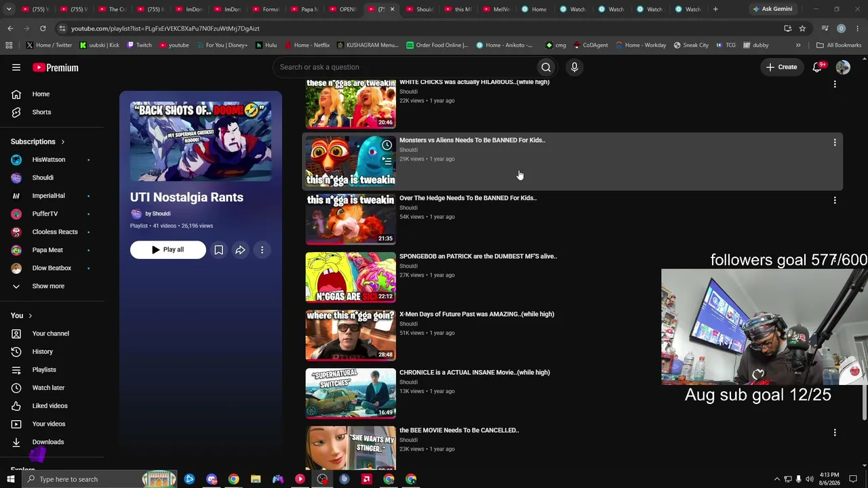Click the Play all button
Viewport: 868px width, 488px height.
pos(167,250)
